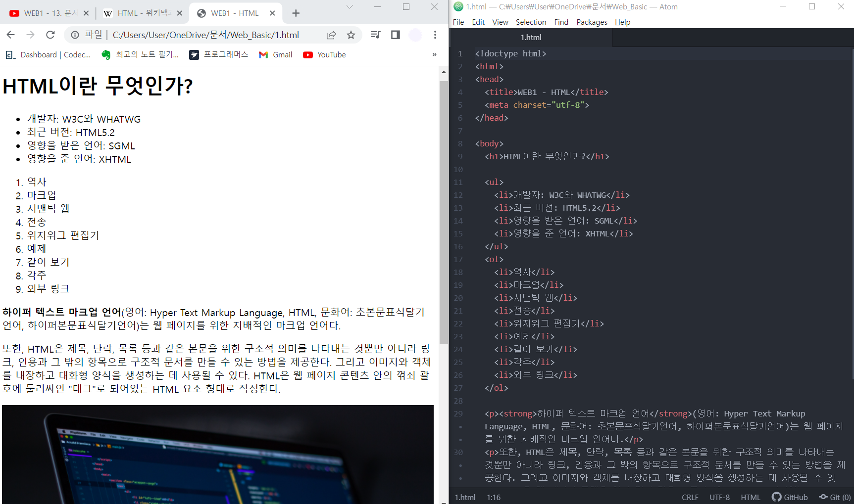Open the Chrome tab search chevron
The height and width of the screenshot is (504, 854).
(350, 7)
